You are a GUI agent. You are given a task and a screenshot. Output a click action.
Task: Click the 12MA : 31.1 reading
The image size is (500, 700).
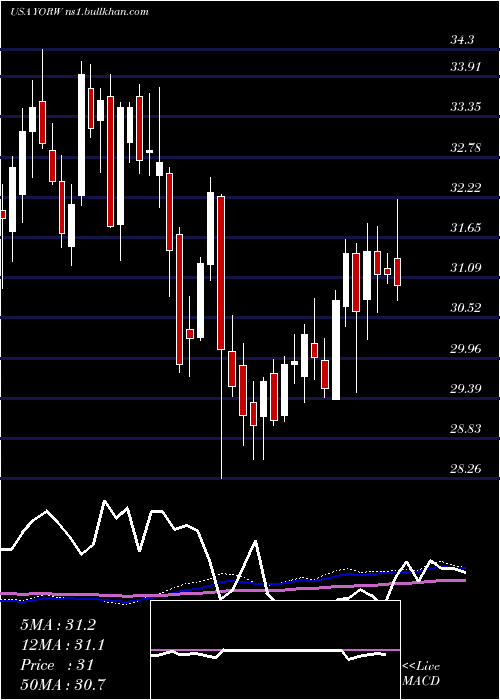[63, 645]
